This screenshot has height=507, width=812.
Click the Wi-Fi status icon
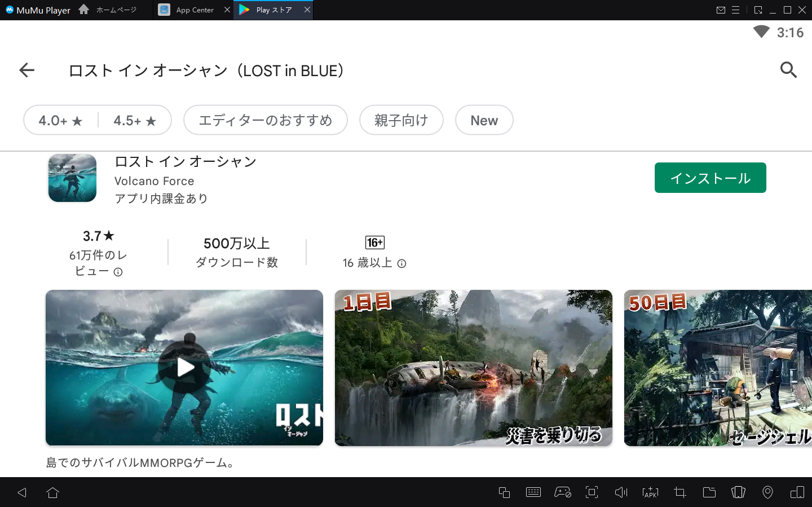[761, 32]
